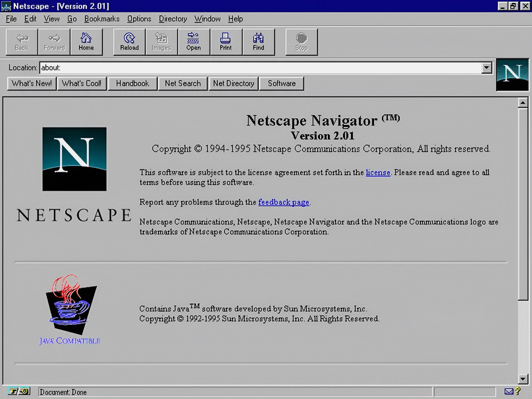Screen dimensions: 532x399
Task: Expand the Location history dropdown arrow
Action: click(486, 68)
